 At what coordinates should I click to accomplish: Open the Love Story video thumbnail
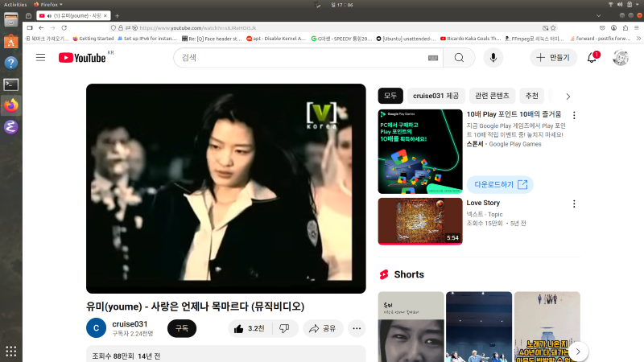pos(420,221)
